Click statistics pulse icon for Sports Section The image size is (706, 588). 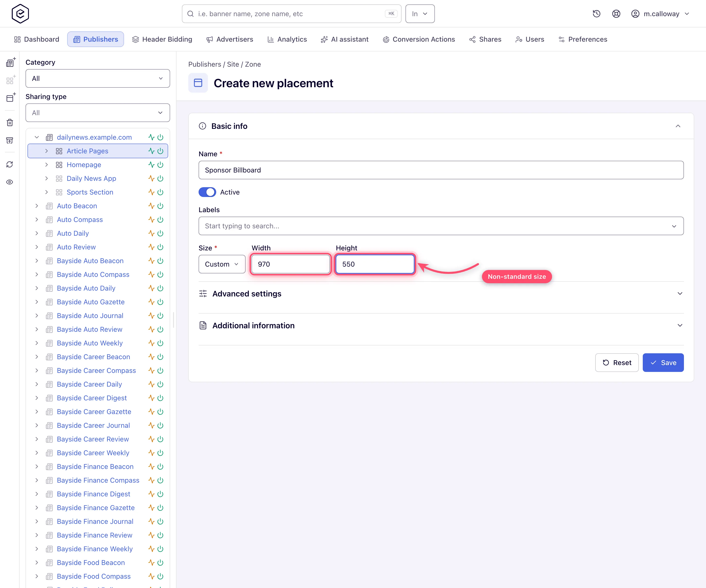coord(151,192)
